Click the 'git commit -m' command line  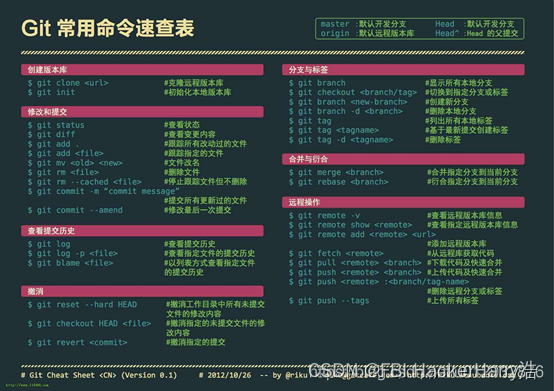click(104, 191)
